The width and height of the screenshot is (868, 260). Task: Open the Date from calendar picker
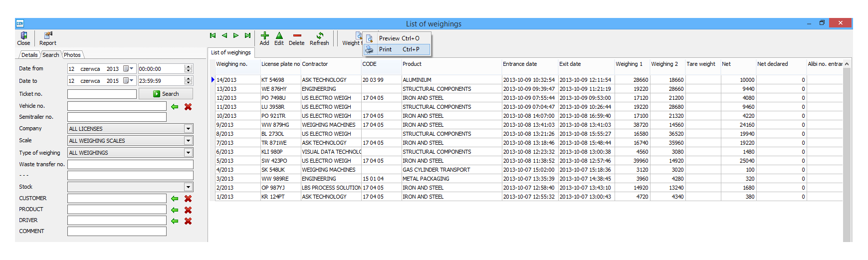click(128, 69)
